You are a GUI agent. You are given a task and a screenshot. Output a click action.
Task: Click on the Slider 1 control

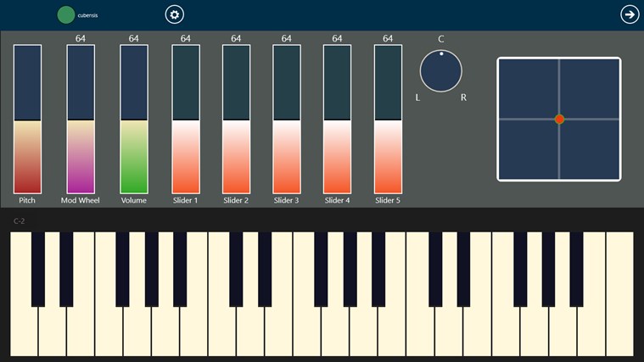pos(186,119)
